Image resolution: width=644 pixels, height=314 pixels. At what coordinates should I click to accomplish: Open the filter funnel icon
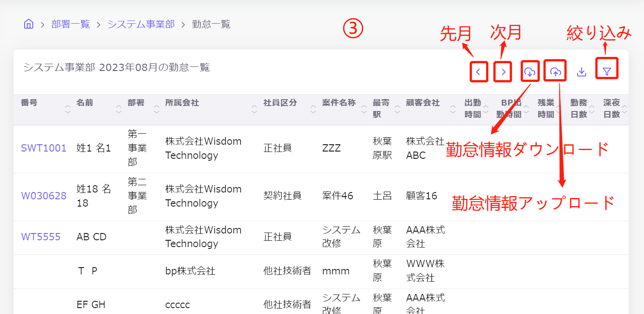coord(606,72)
